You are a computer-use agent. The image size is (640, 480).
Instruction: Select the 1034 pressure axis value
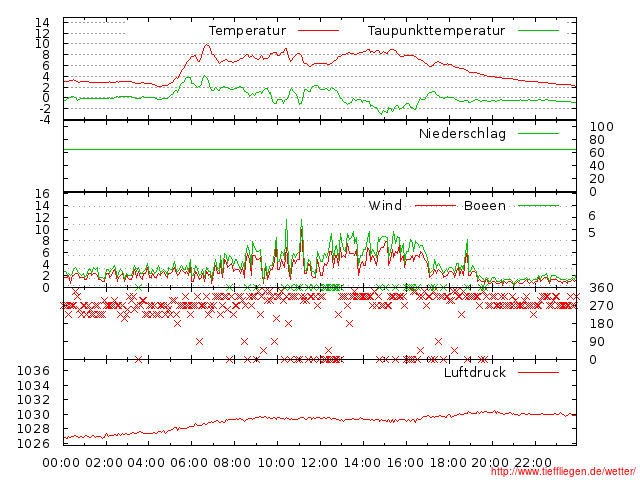pos(33,385)
